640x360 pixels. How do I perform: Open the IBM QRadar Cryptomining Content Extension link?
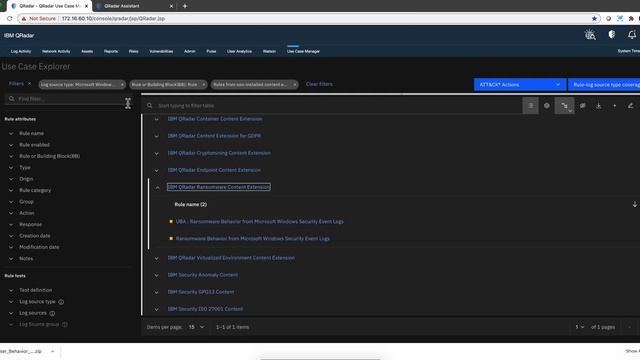pyautogui.click(x=219, y=153)
